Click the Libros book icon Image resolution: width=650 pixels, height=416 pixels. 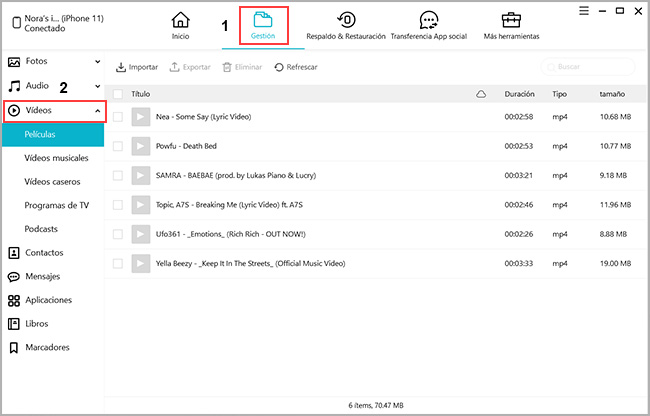click(x=14, y=324)
